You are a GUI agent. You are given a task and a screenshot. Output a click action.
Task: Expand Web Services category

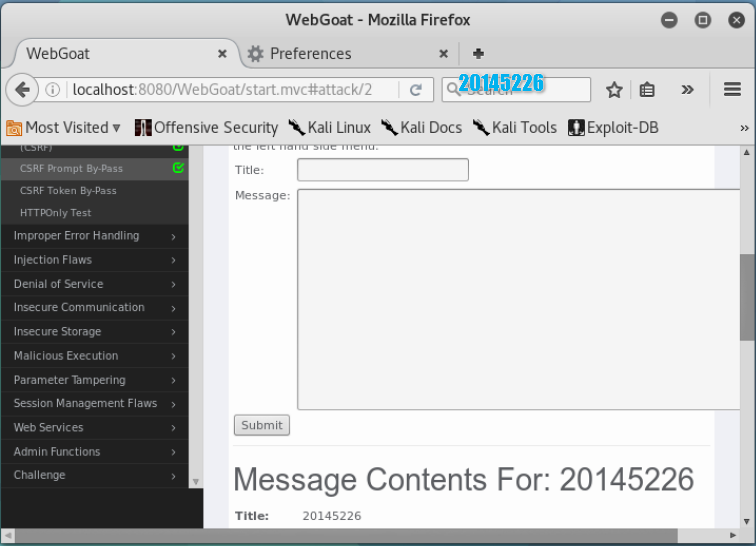pyautogui.click(x=94, y=428)
